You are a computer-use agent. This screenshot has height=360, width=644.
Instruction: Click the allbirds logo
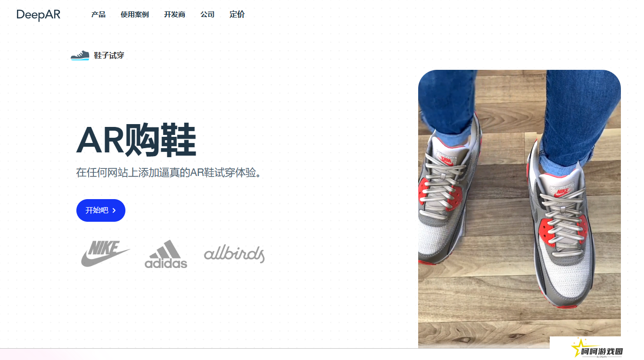click(234, 254)
